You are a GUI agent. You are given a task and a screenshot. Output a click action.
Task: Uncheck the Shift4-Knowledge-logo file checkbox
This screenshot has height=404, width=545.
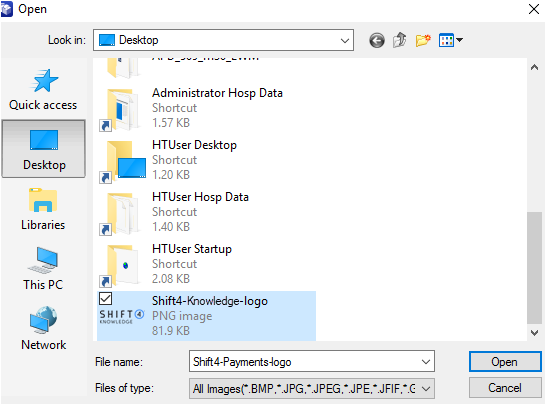[105, 299]
